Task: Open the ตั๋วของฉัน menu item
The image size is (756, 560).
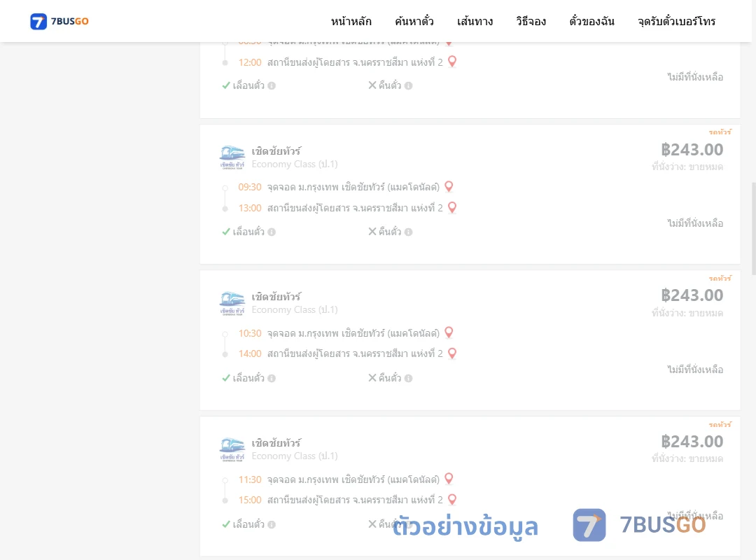Action: click(x=591, y=21)
